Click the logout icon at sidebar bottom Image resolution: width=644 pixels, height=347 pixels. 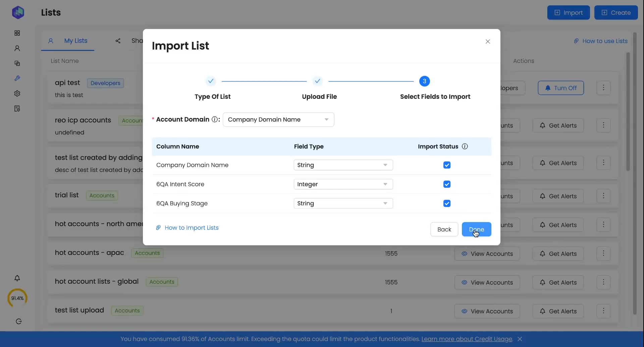point(19,322)
